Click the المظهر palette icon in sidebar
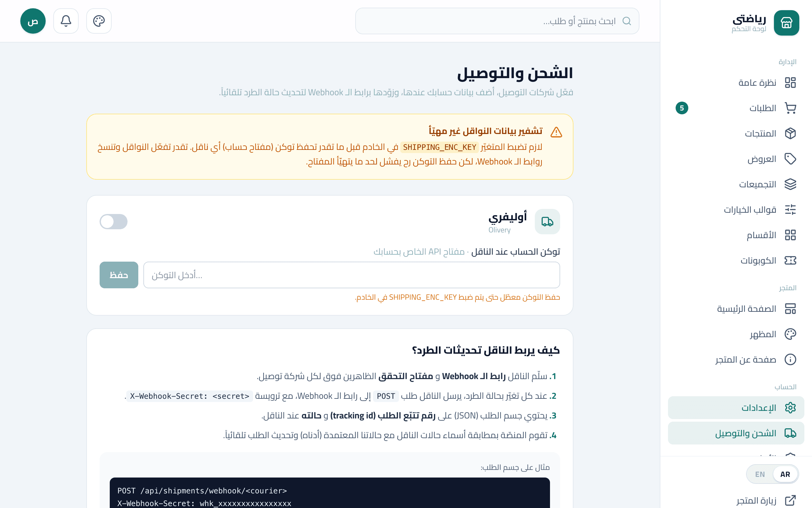This screenshot has width=812, height=508. coord(790,334)
